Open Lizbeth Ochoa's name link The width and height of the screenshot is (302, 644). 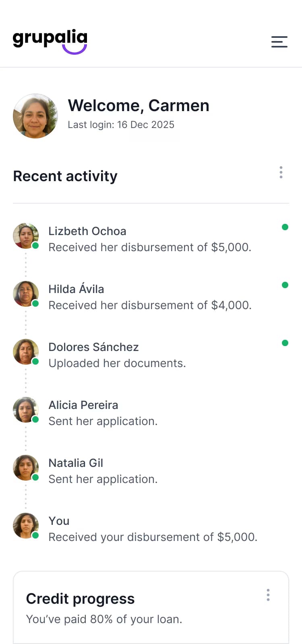(87, 231)
